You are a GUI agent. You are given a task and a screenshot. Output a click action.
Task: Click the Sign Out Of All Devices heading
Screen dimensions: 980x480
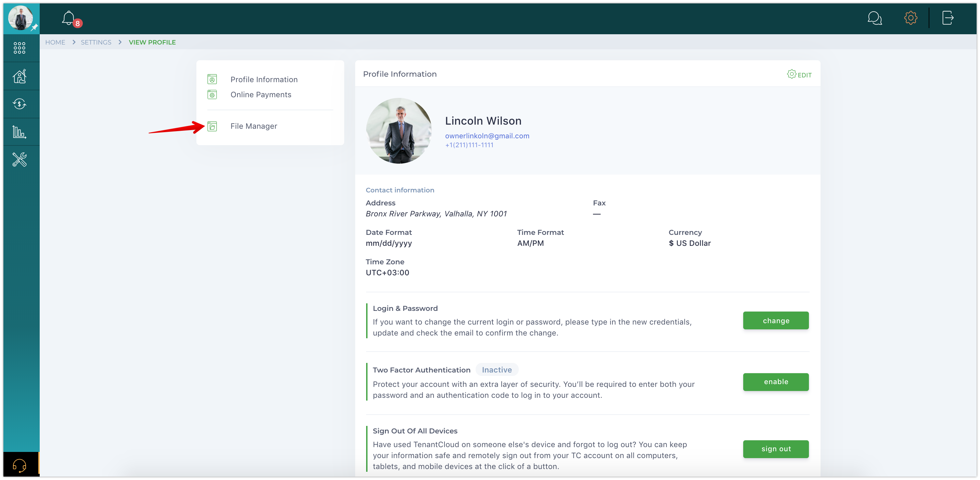(x=415, y=431)
